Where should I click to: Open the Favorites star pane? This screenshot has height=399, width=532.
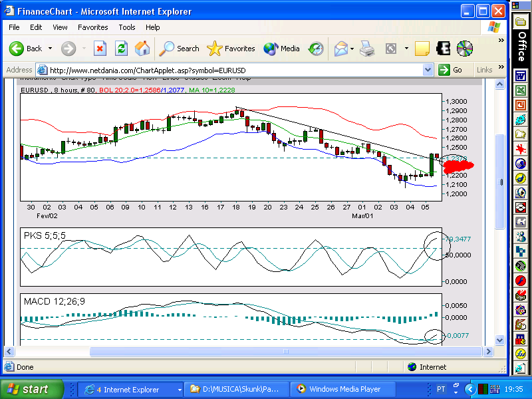(x=231, y=49)
